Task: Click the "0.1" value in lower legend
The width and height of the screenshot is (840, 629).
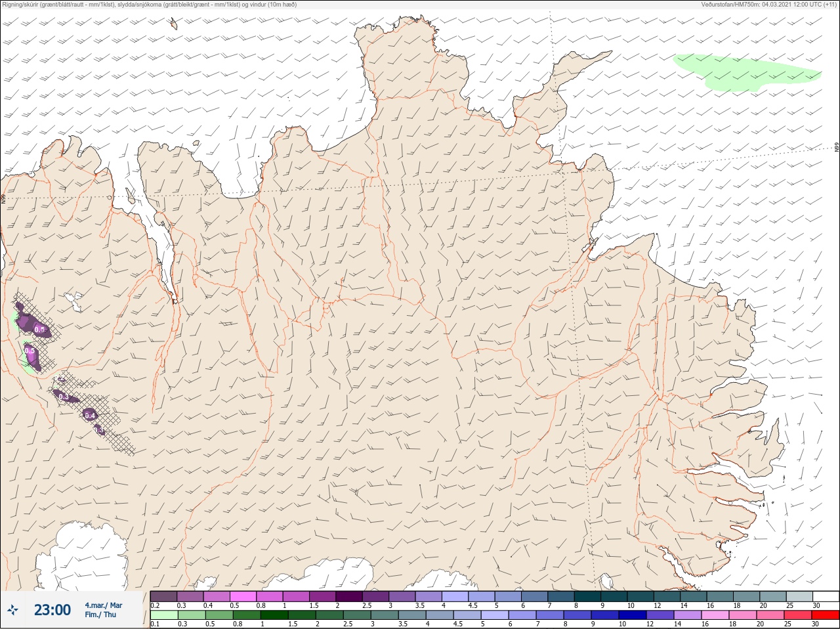Action: tap(155, 624)
